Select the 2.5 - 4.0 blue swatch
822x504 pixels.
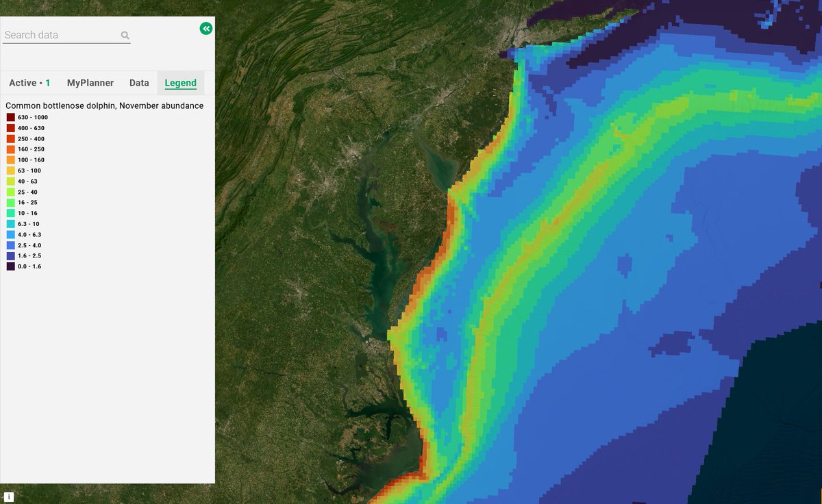pos(9,244)
